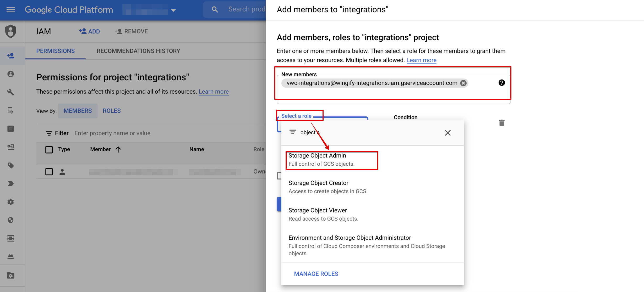The height and width of the screenshot is (292, 644).
Task: Click the ADD member button
Action: coord(90,31)
